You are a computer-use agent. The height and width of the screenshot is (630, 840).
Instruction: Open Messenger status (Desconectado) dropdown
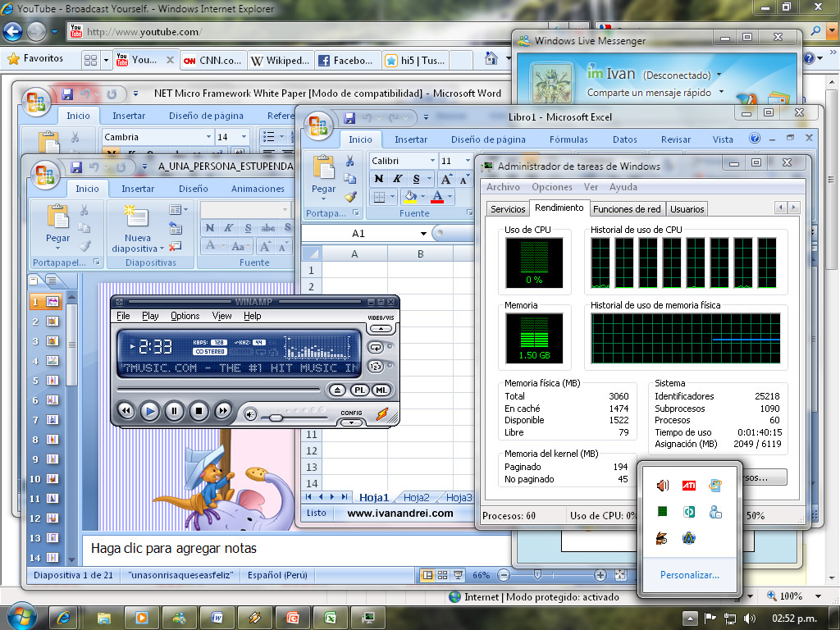coord(719,75)
